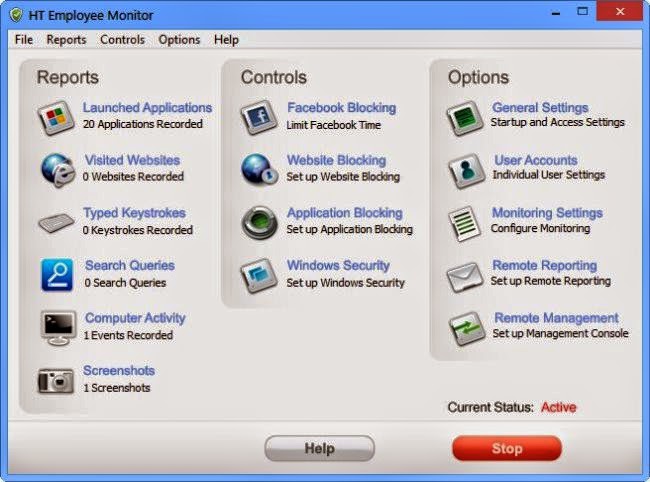
Task: Click the Website Blocking globe icon
Action: point(260,169)
